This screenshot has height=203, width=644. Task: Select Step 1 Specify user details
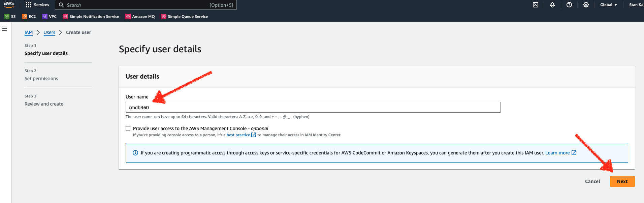coord(46,53)
